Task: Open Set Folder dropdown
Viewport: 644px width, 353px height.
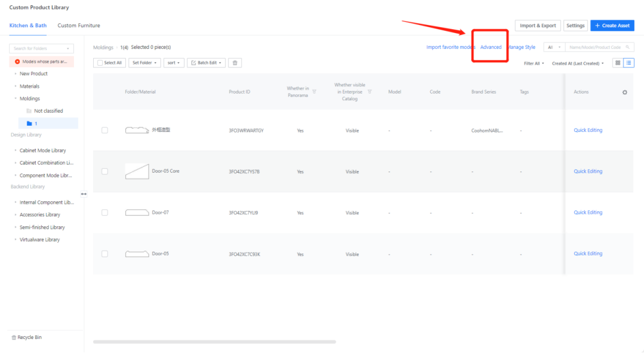Action: tap(144, 63)
